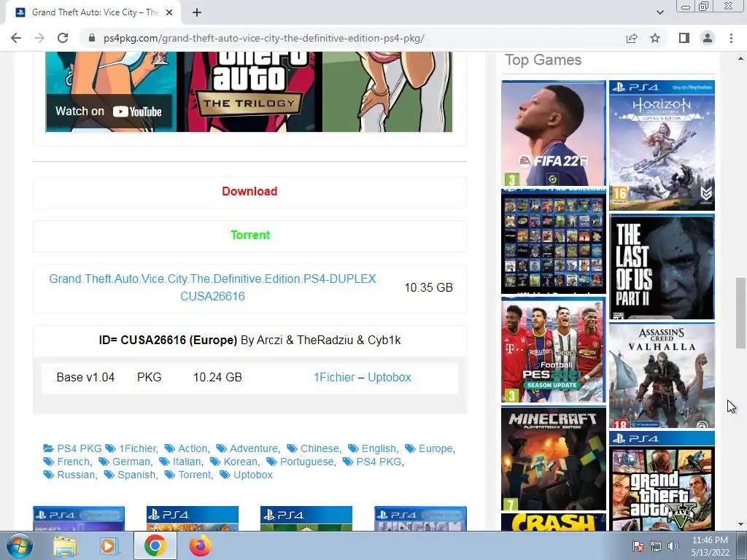Open the volume speaker tray icon
747x560 pixels.
point(673,546)
